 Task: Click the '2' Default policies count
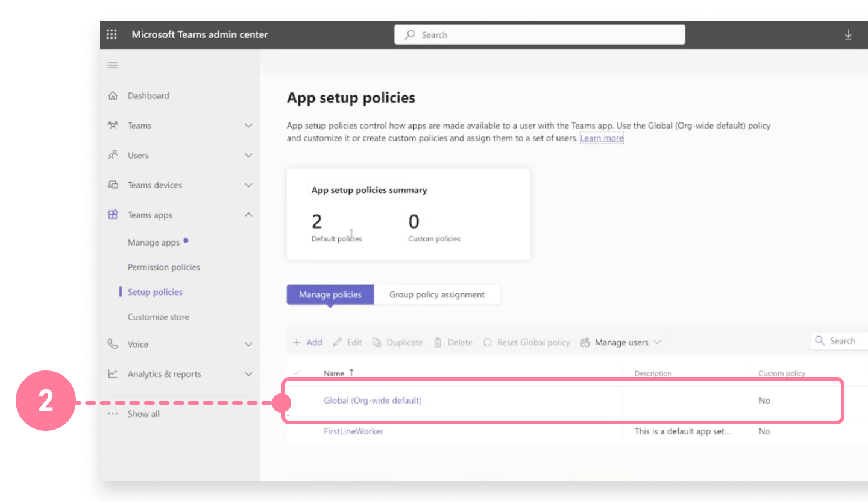click(x=316, y=221)
